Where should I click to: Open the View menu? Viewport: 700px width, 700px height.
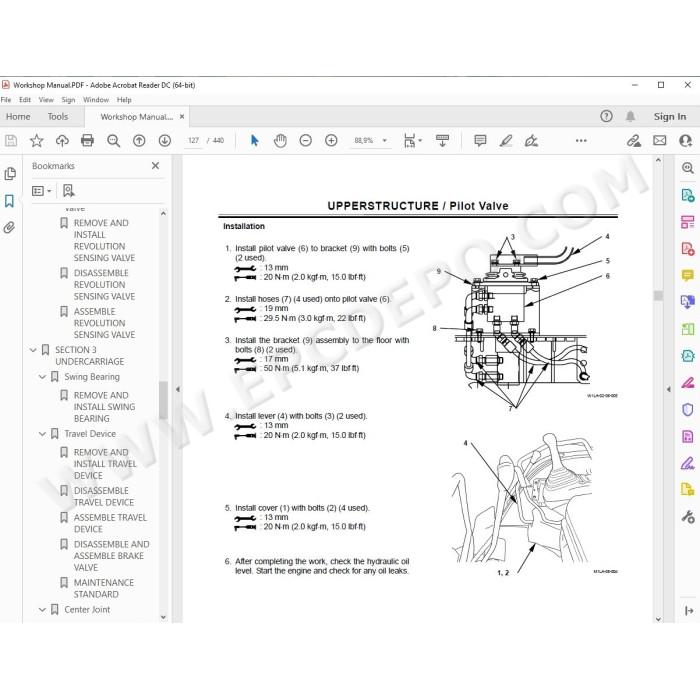46,100
